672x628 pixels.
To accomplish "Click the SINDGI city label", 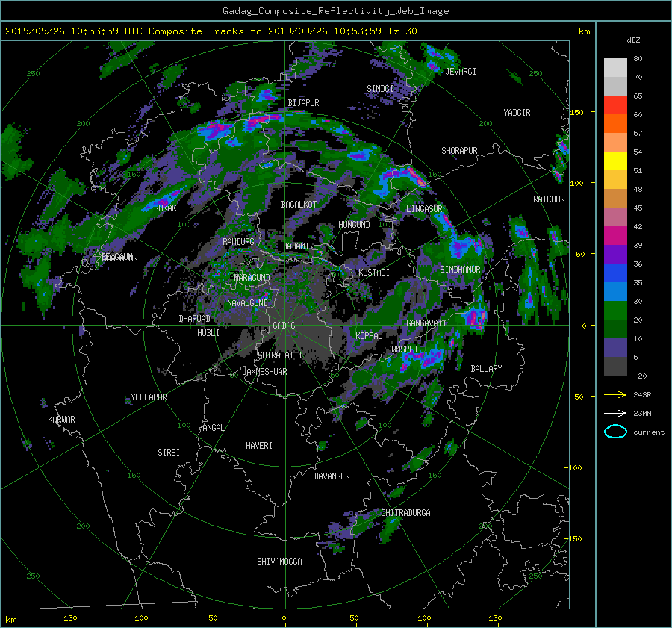I will (x=380, y=89).
